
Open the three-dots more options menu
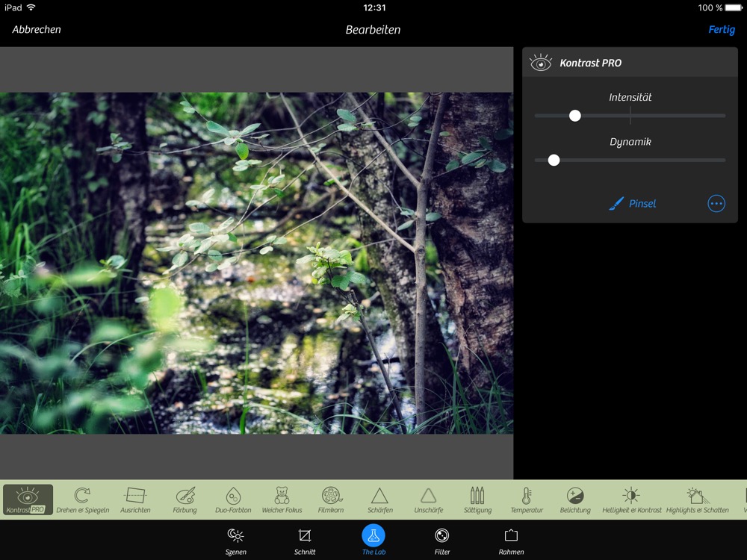point(716,203)
